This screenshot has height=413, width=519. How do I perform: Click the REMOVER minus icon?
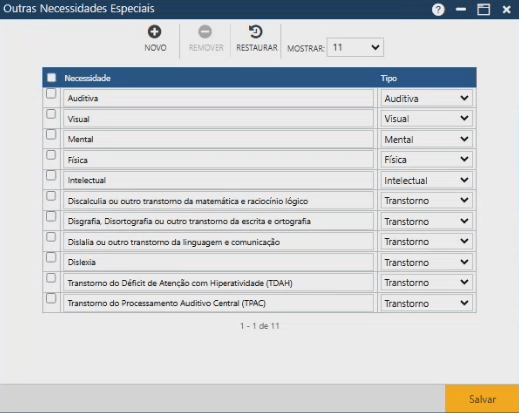(205, 32)
